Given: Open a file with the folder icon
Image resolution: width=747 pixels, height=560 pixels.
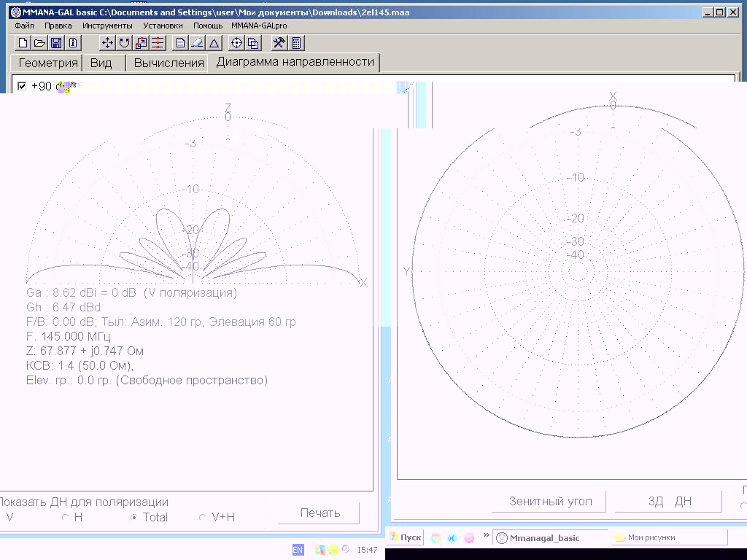Looking at the screenshot, I should tap(39, 43).
